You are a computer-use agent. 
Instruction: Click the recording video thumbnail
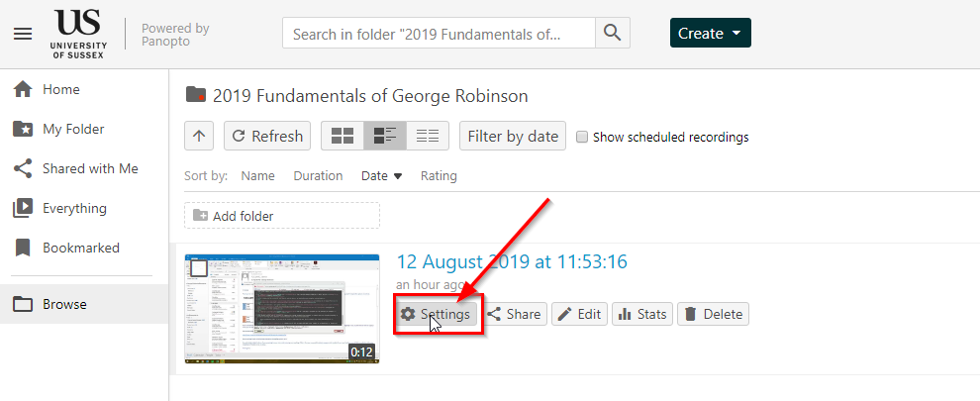pyautogui.click(x=282, y=308)
